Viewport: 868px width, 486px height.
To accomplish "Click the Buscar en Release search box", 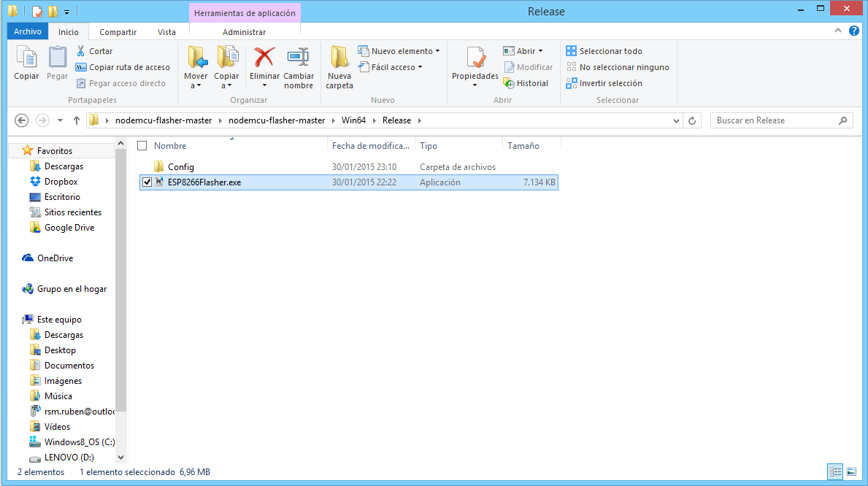I will [774, 120].
